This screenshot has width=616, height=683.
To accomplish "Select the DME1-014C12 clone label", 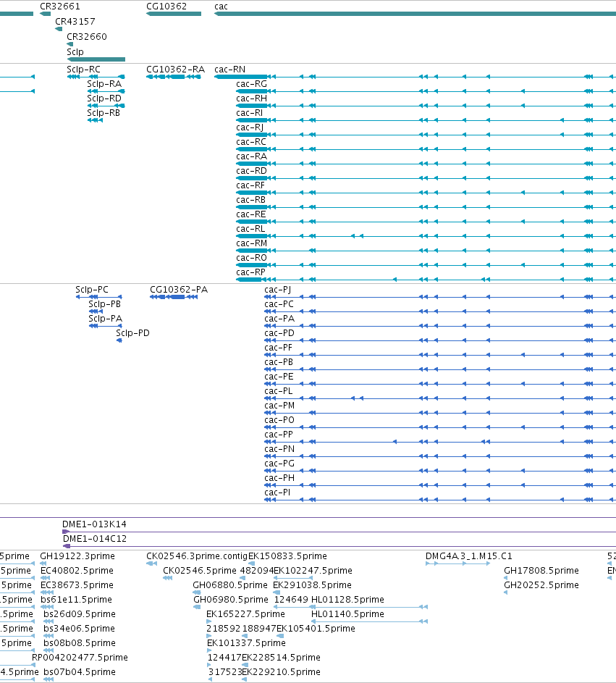I will click(x=95, y=538).
